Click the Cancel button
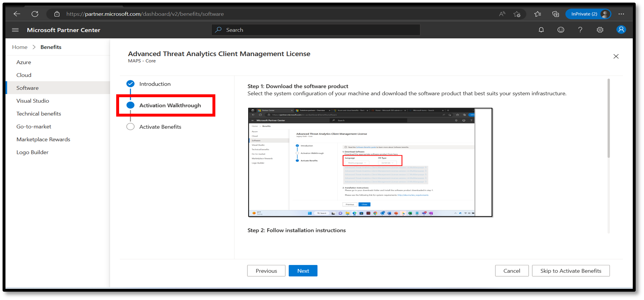644x300 pixels. [512, 271]
